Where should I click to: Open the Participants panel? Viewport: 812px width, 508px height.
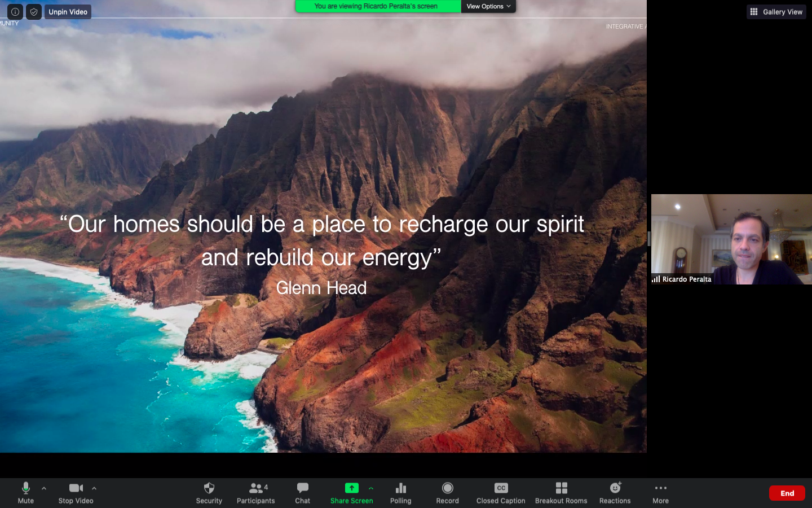256,493
